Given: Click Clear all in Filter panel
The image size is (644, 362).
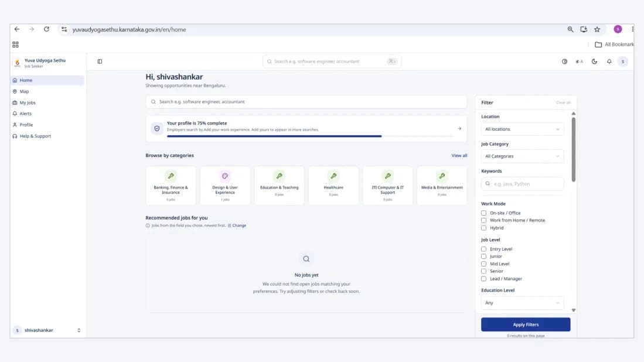Looking at the screenshot, I should coord(563,103).
